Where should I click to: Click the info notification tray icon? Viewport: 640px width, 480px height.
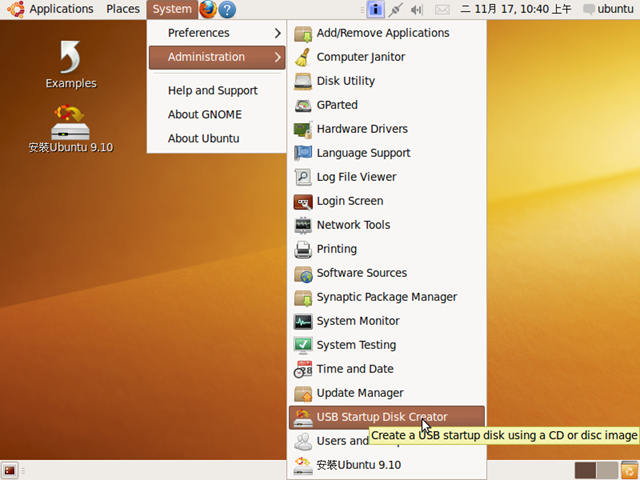tap(375, 9)
